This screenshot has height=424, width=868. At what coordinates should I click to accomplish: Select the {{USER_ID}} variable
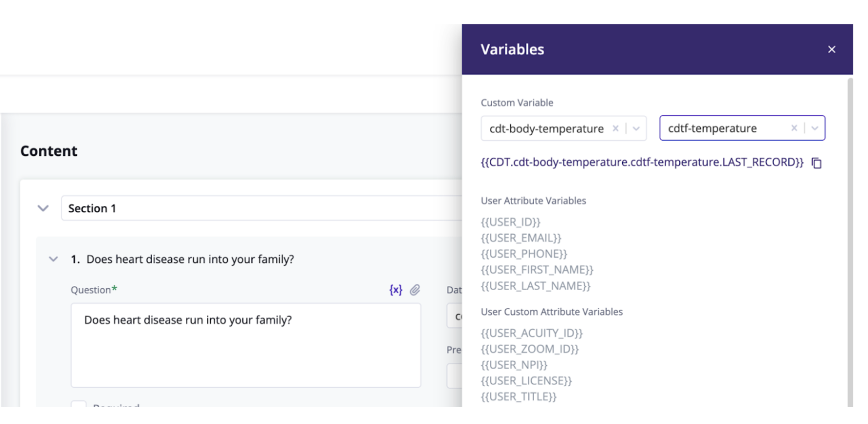[510, 222]
